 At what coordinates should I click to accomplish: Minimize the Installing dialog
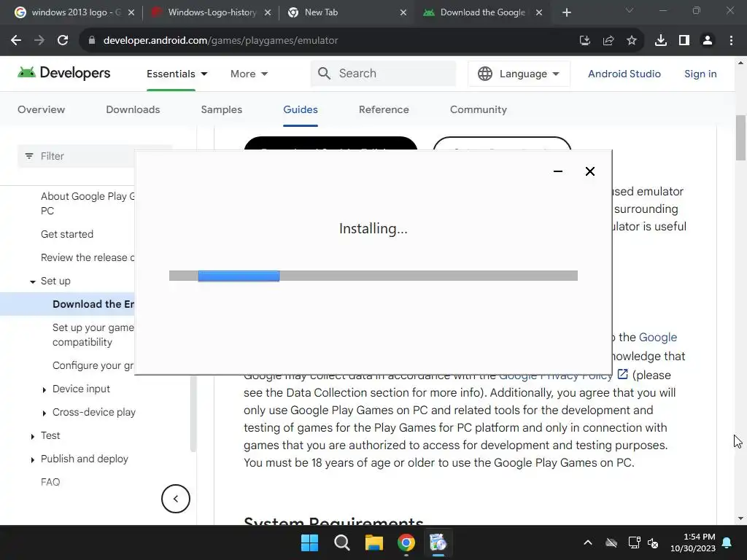(558, 171)
